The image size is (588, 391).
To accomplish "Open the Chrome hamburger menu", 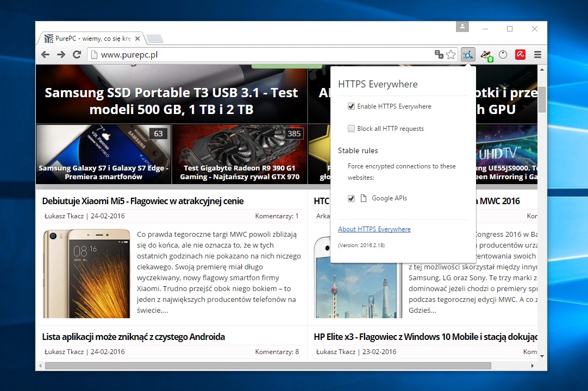I will (x=537, y=54).
